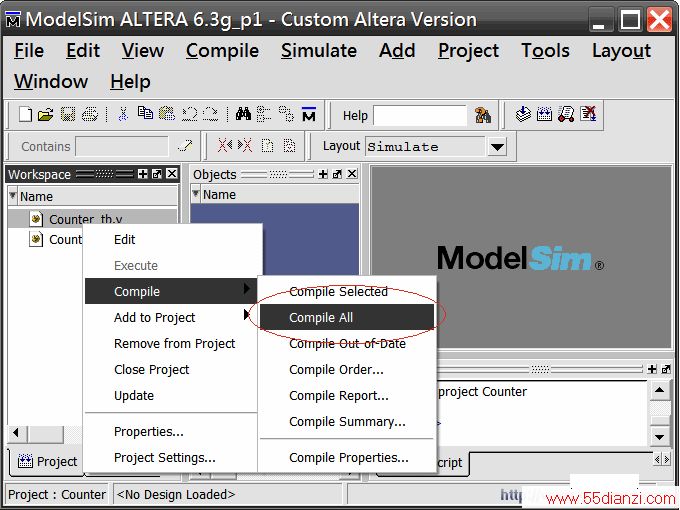Click the Objects pane zoom plus icon
The height and width of the screenshot is (510, 680).
point(323,174)
